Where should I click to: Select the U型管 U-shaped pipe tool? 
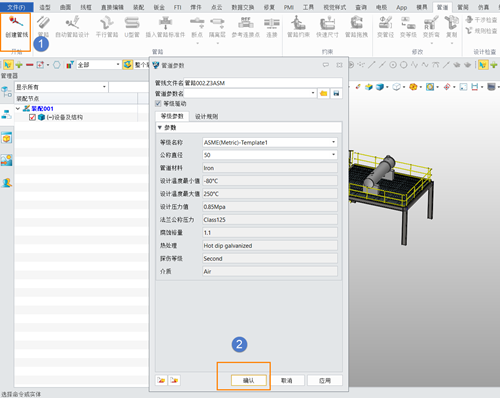click(132, 27)
